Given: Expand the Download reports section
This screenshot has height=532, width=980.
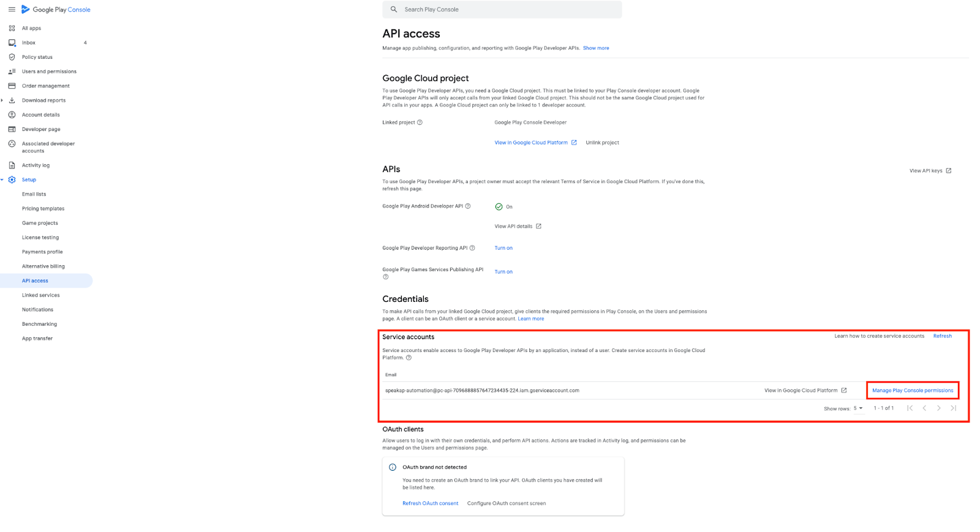Looking at the screenshot, I should [x=2, y=100].
